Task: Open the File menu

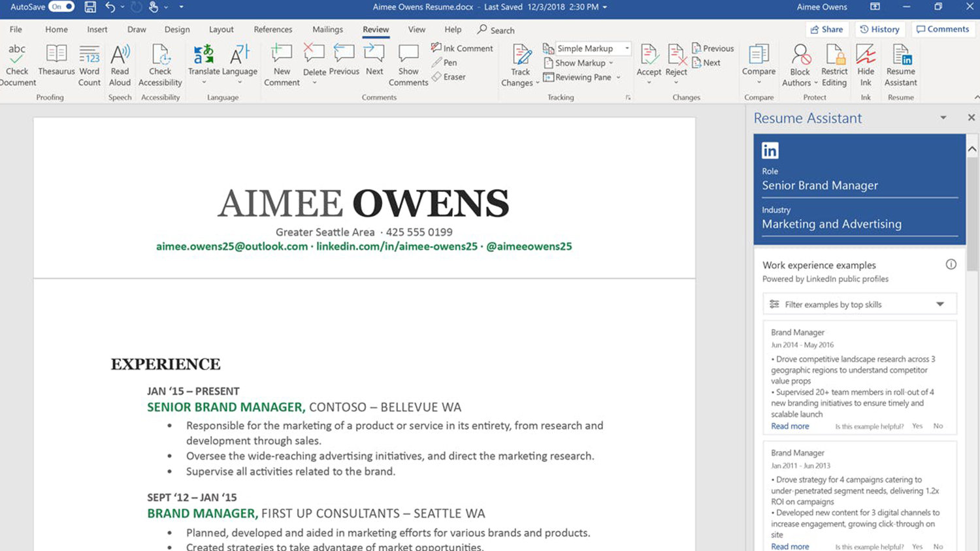Action: pos(16,29)
